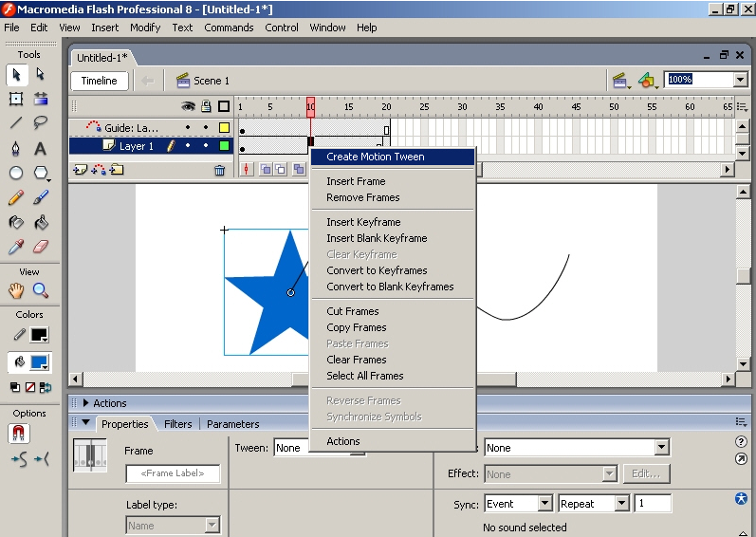Collapse the Properties panel triangle
The image size is (756, 537).
(x=85, y=422)
